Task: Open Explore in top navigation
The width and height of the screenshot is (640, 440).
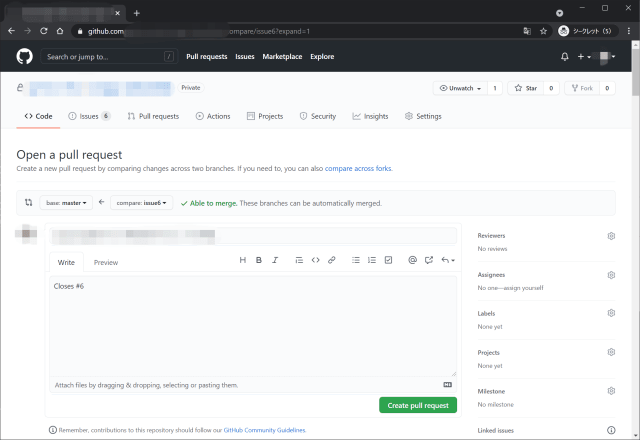Action: (322, 57)
